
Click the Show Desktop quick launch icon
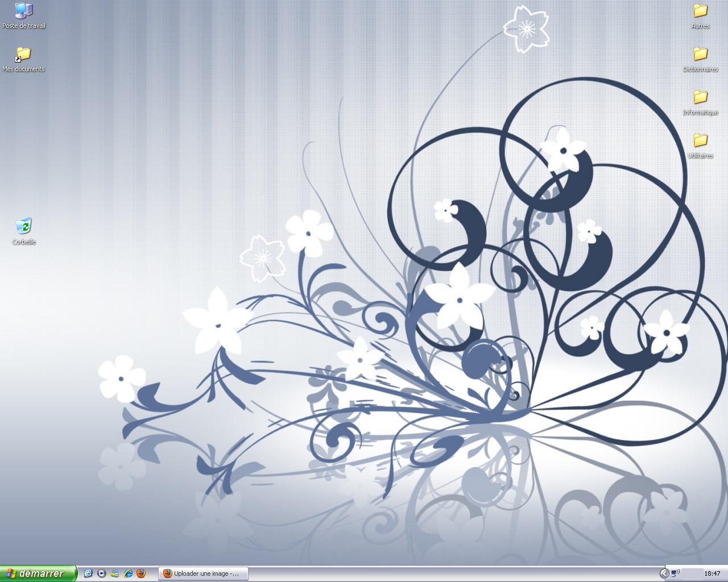pyautogui.click(x=88, y=573)
